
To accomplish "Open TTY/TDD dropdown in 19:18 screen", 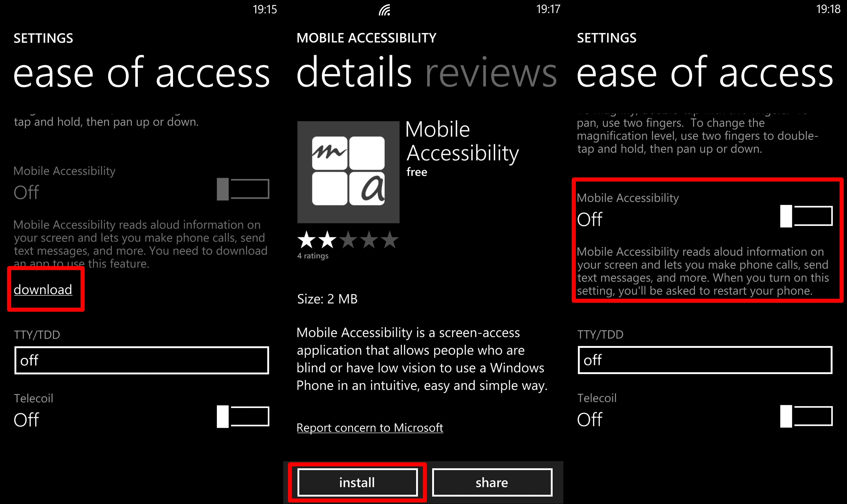I will (x=705, y=360).
